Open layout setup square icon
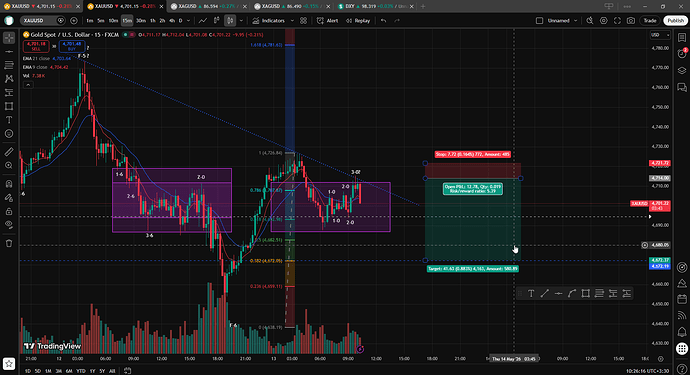690x375 pixels. 539,21
